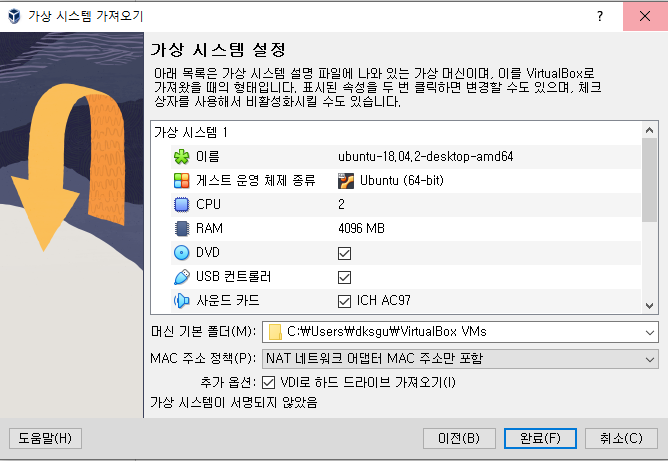668x461 pixels.
Task: Click the 취소(C) button
Action: (x=621, y=438)
